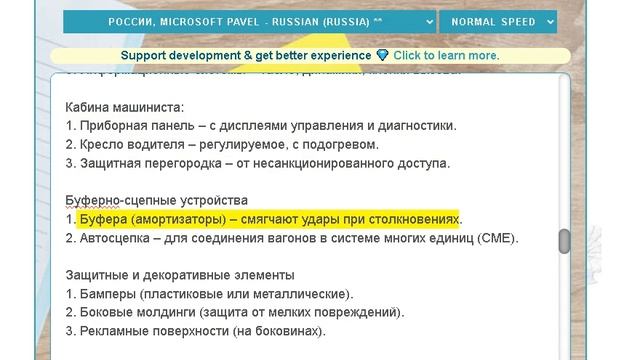Grab the text area scrollbar thumb
The height and width of the screenshot is (360, 640).
pyautogui.click(x=564, y=241)
